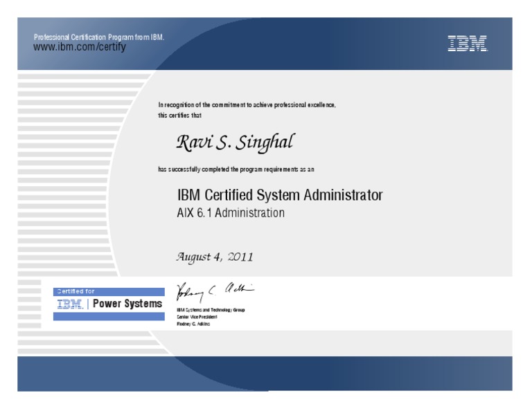Click the handwritten signature
The height and width of the screenshot is (411, 532).
(215, 292)
